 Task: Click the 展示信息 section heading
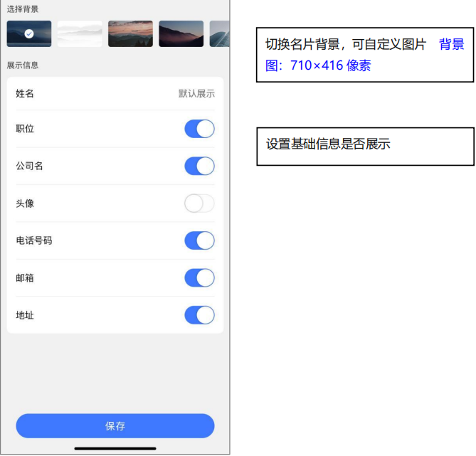[x=23, y=65]
